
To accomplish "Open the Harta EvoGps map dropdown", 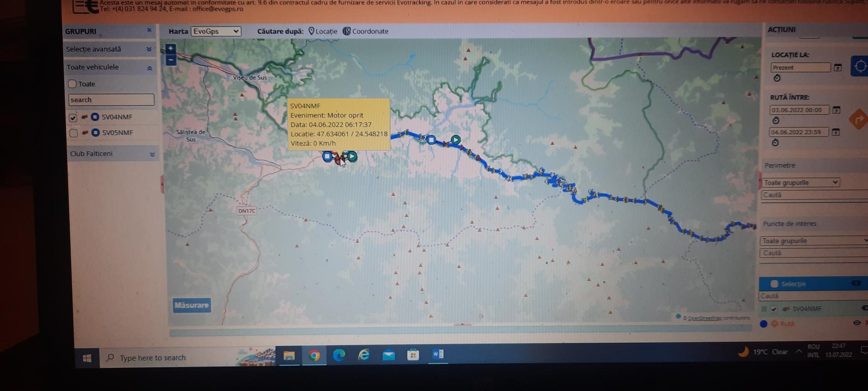I will coord(216,31).
